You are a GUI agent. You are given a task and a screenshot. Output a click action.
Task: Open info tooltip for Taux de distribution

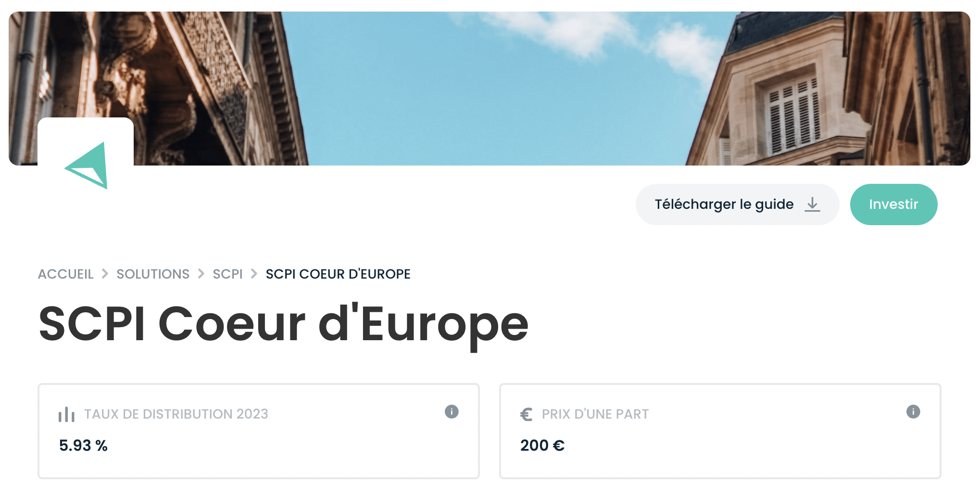[x=452, y=411]
